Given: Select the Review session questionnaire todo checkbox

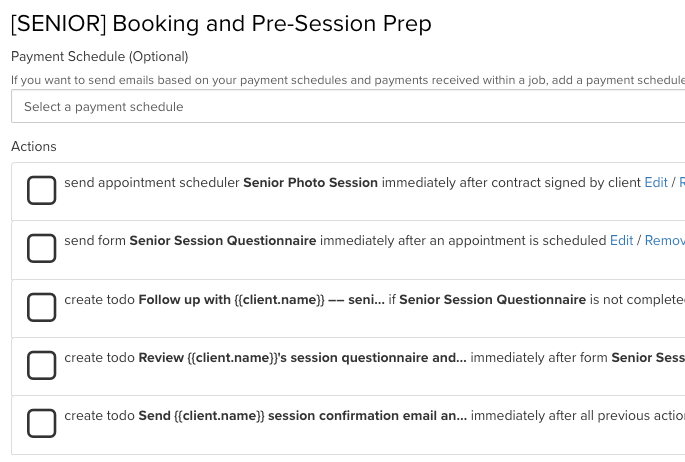Looking at the screenshot, I should point(41,365).
